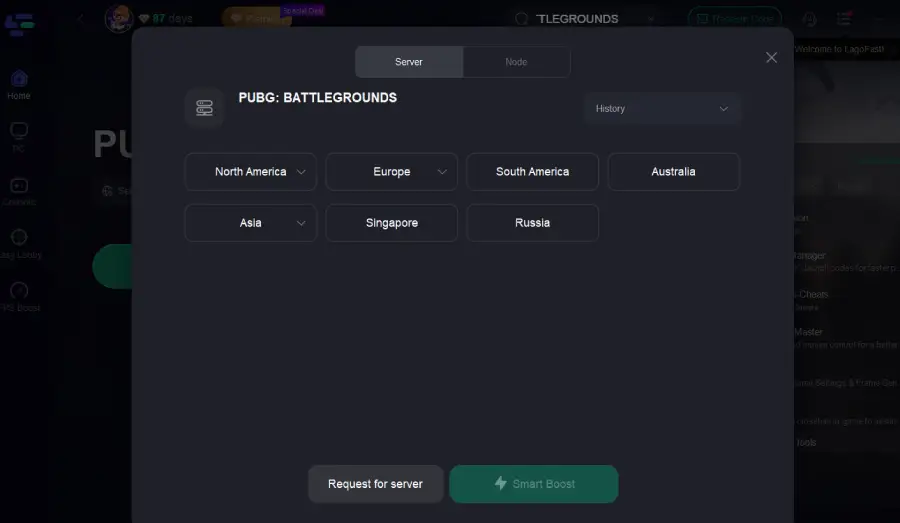This screenshot has height=523, width=900.
Task: Switch to the Server tab
Action: coord(409,62)
